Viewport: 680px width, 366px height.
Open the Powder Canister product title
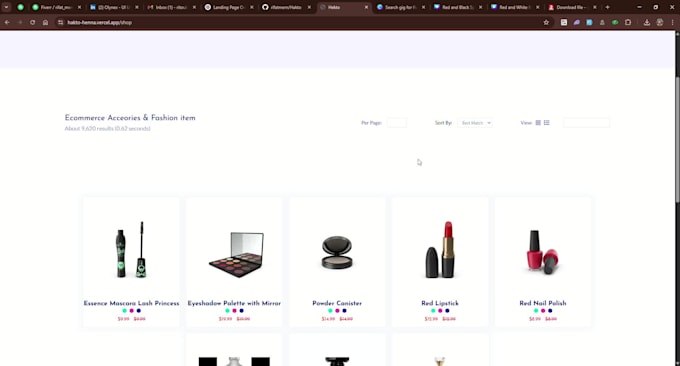(337, 303)
